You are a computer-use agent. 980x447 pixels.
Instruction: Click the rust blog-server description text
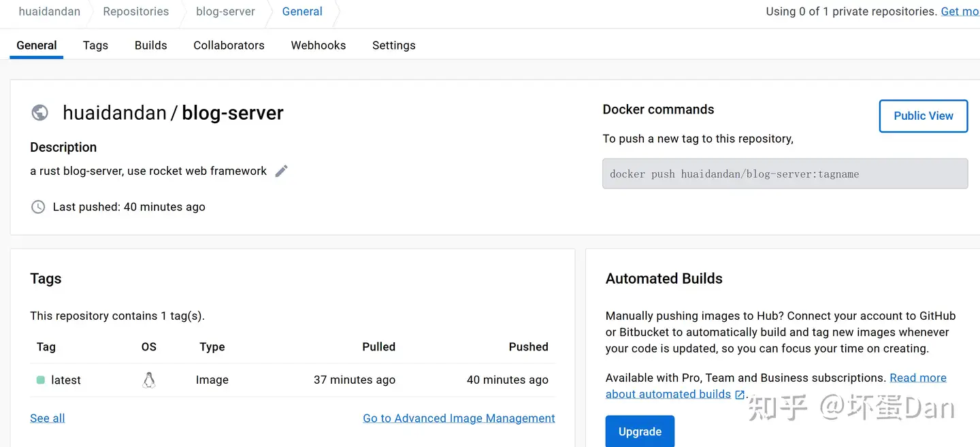[x=148, y=171]
